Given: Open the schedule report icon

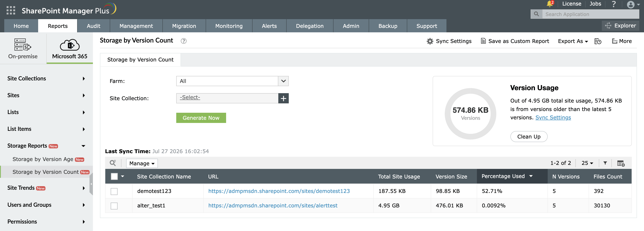Looking at the screenshot, I should (598, 41).
